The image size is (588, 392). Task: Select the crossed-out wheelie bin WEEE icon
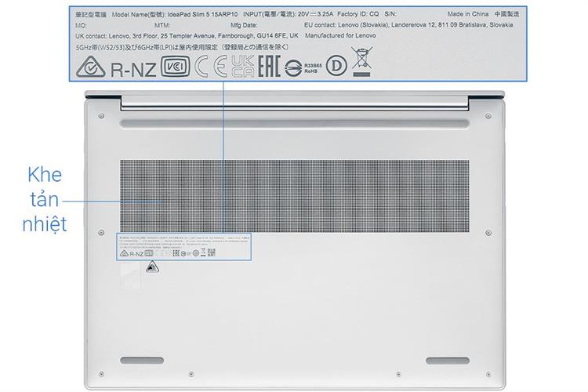click(x=361, y=62)
